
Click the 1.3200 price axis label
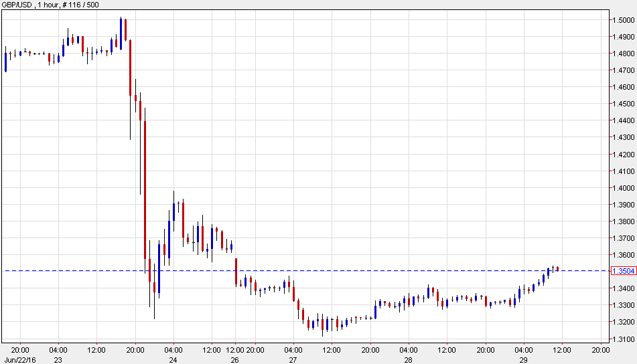click(624, 322)
